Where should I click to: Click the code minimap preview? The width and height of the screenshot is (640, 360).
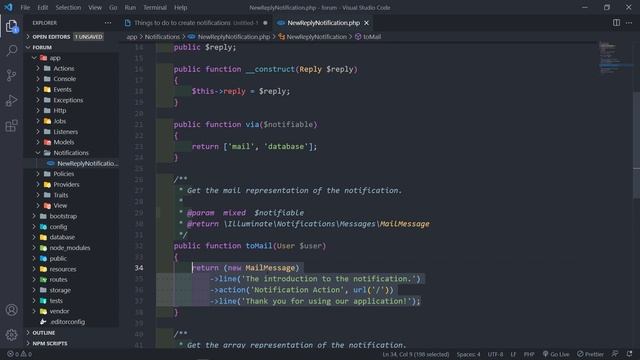click(616, 58)
